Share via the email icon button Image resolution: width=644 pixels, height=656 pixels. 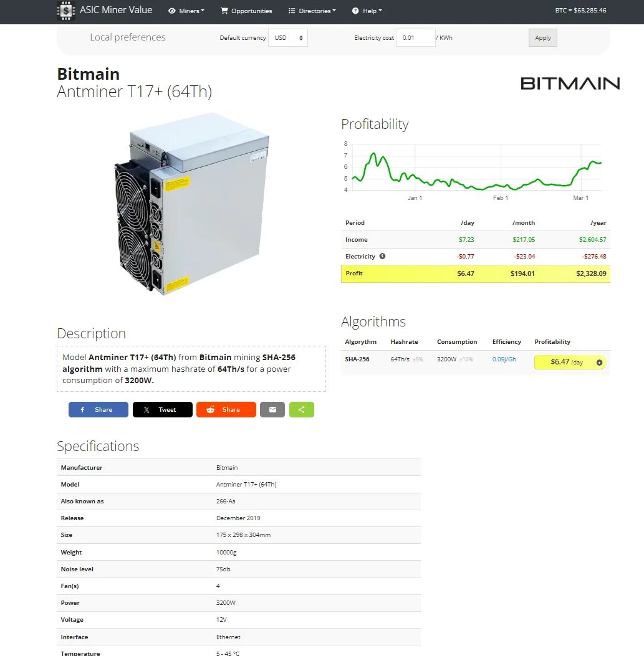pos(272,409)
